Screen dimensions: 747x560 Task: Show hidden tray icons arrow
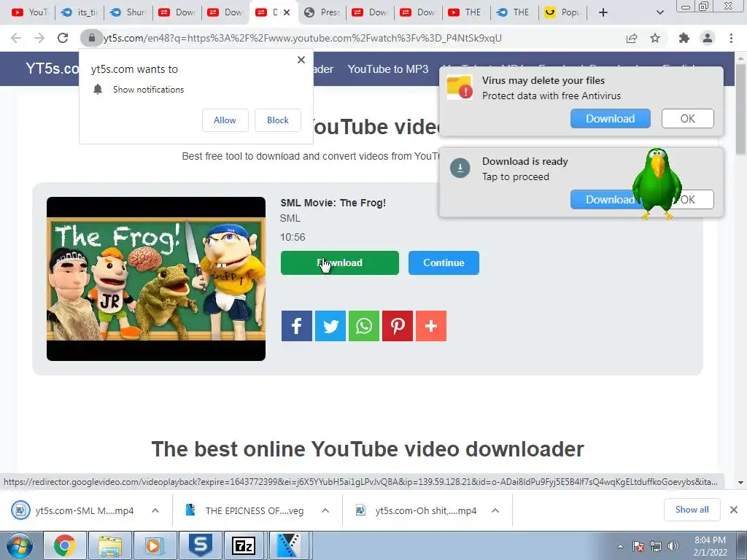tap(620, 546)
